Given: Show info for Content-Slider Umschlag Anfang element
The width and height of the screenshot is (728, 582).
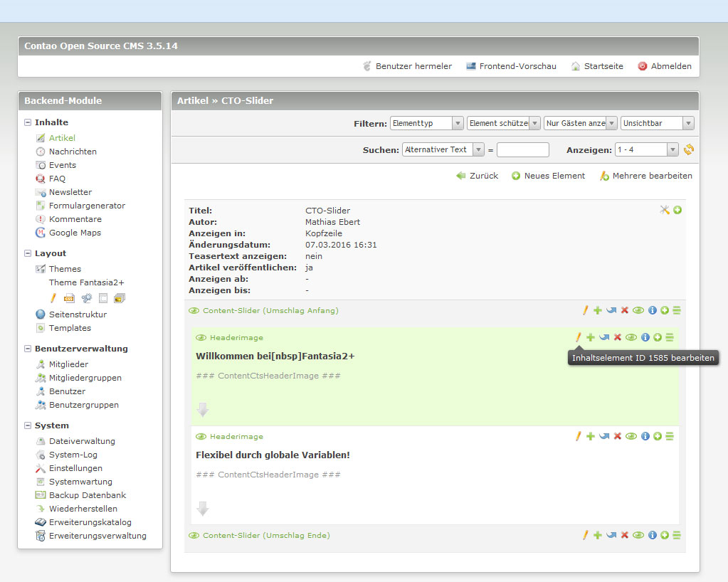Looking at the screenshot, I should point(652,310).
